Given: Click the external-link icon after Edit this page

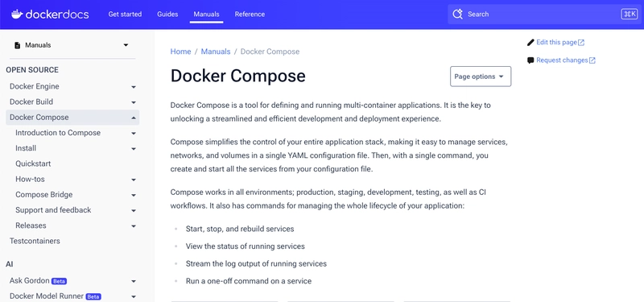Looking at the screenshot, I should tap(581, 43).
